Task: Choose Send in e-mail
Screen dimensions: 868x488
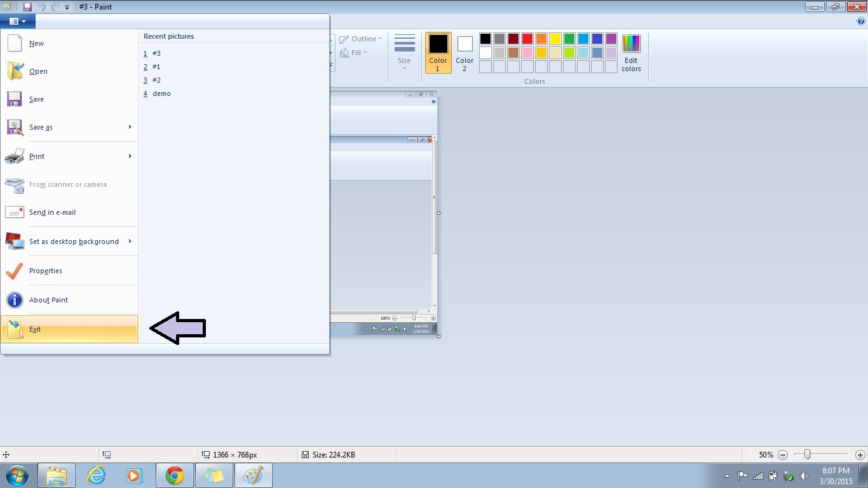Action: click(x=69, y=212)
